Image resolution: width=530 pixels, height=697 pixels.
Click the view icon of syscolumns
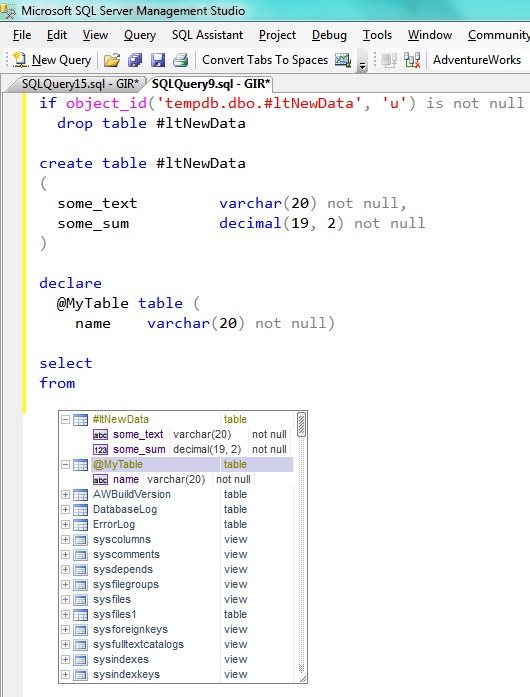click(80, 540)
